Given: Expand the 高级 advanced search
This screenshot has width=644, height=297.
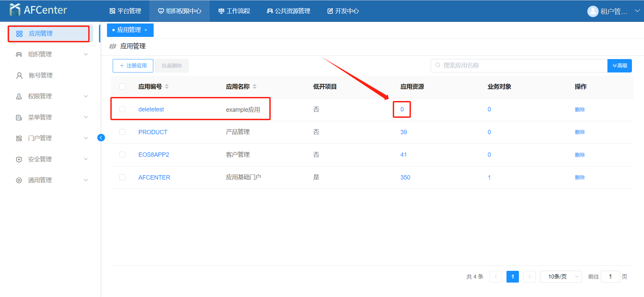Looking at the screenshot, I should point(620,66).
